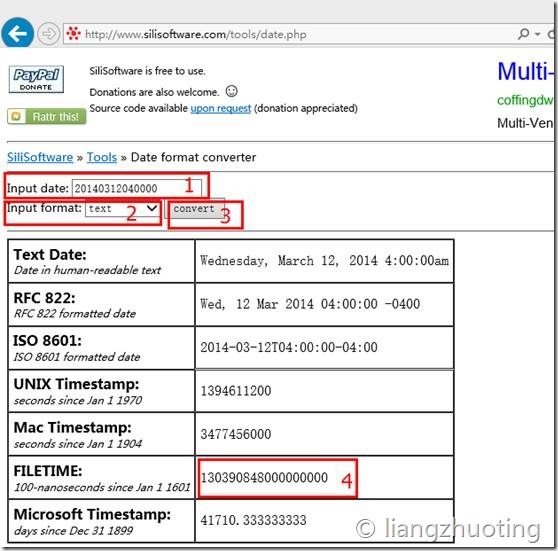Click the UNIX Timestamp value 1394611200
The height and width of the screenshot is (551, 558).
(x=236, y=391)
